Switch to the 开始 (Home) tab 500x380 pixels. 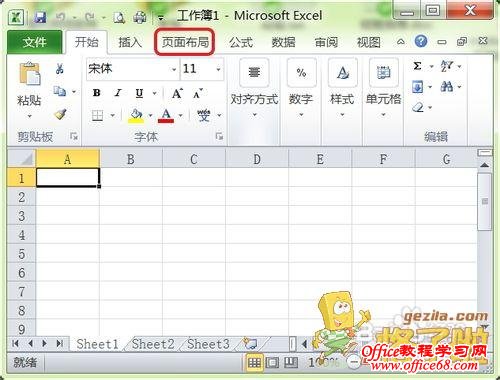87,42
